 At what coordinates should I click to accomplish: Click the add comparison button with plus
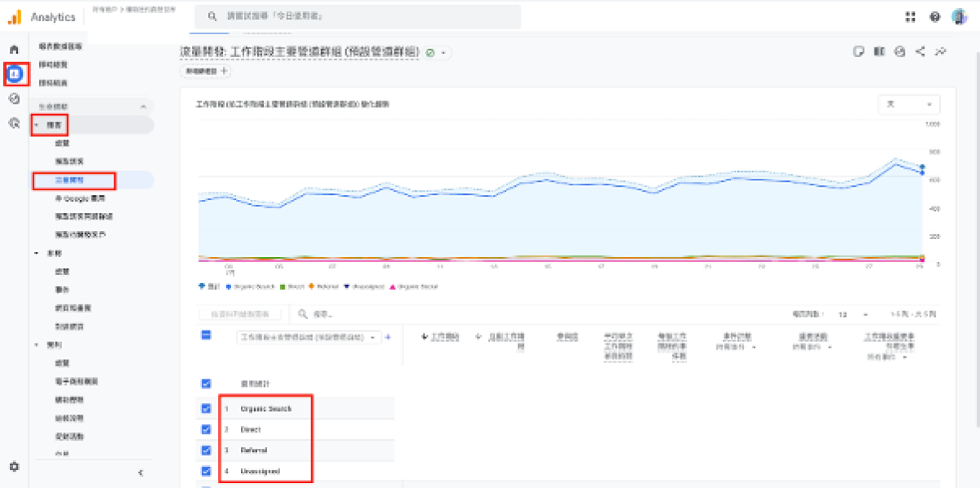(205, 71)
